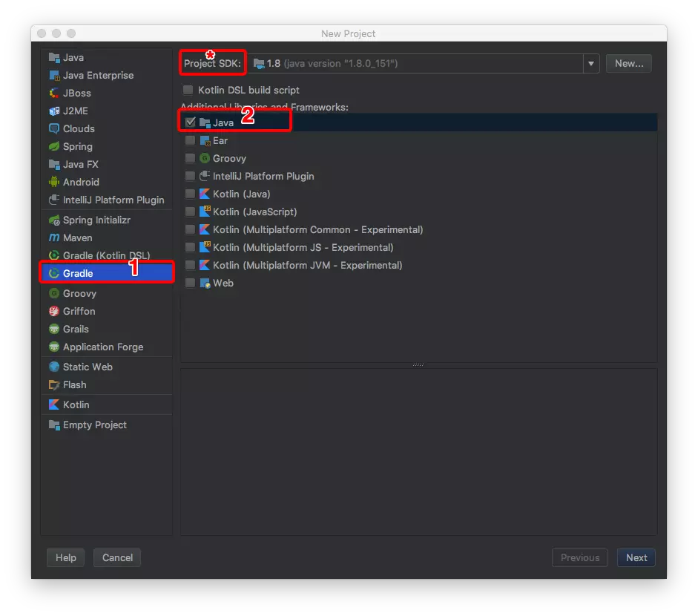
Task: Click IntelliJ Platform Plugin framework list icon
Action: (205, 177)
